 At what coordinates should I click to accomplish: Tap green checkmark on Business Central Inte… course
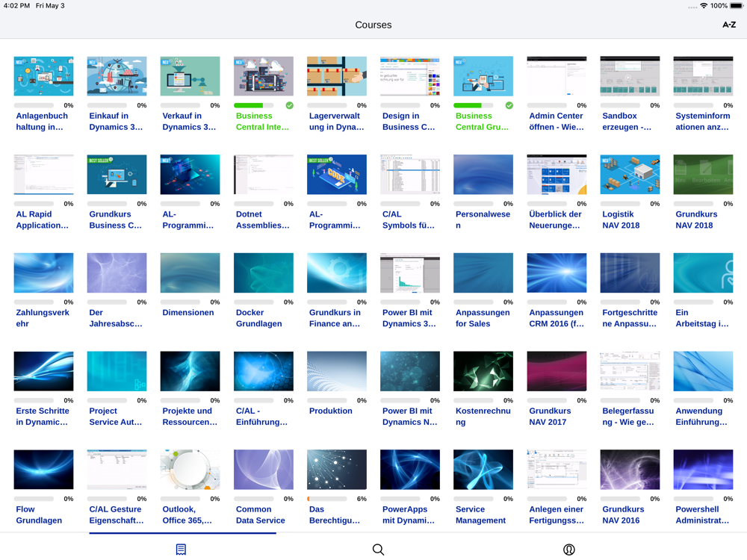[290, 105]
